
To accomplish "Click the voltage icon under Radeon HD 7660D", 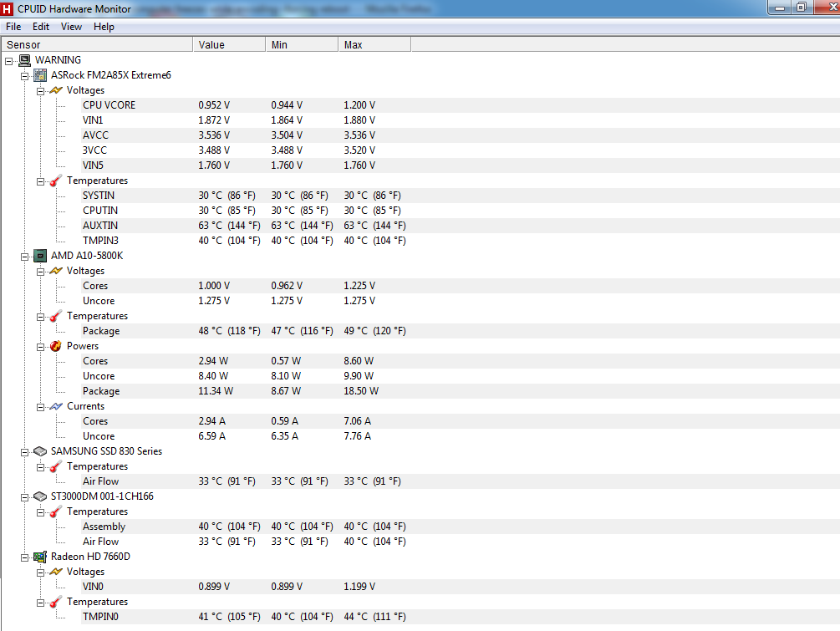I will (x=56, y=572).
